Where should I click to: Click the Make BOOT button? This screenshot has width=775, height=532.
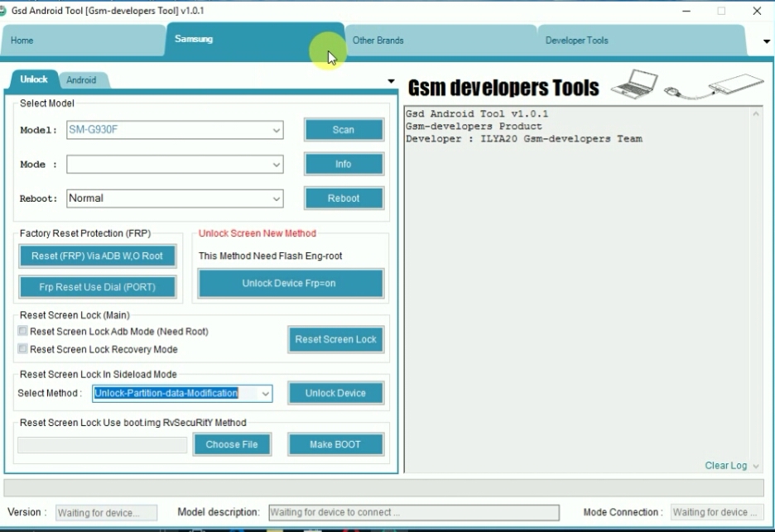click(335, 444)
